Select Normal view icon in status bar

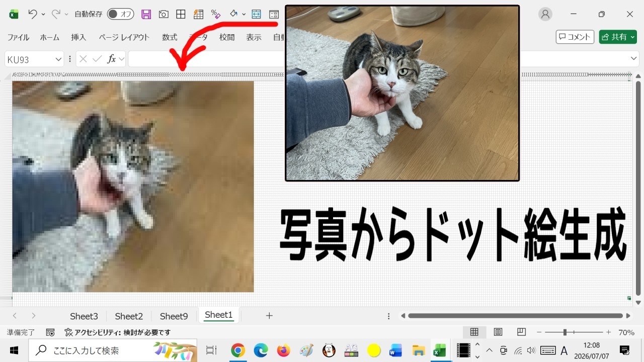coord(474,332)
